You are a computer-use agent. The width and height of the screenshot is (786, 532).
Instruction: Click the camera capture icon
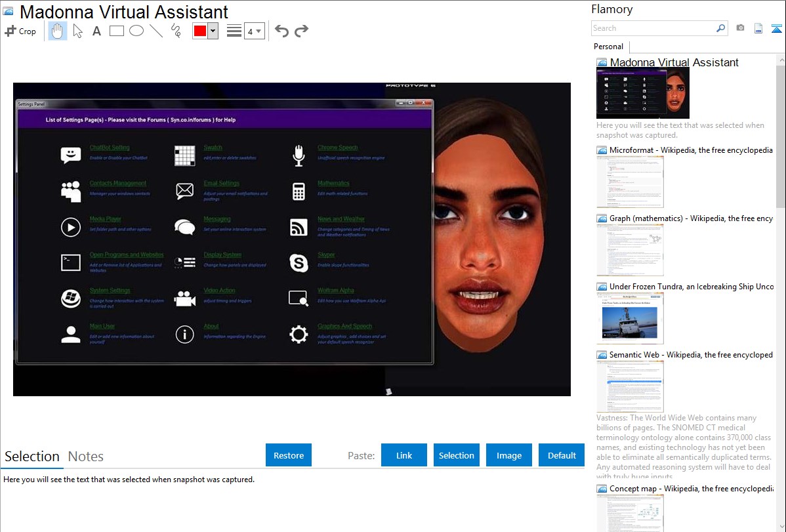click(x=740, y=28)
